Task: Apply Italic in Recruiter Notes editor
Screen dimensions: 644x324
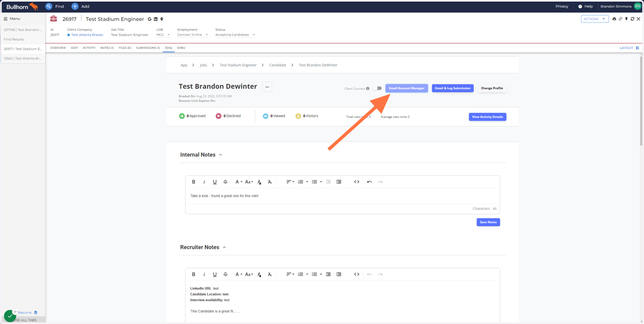Action: click(204, 274)
